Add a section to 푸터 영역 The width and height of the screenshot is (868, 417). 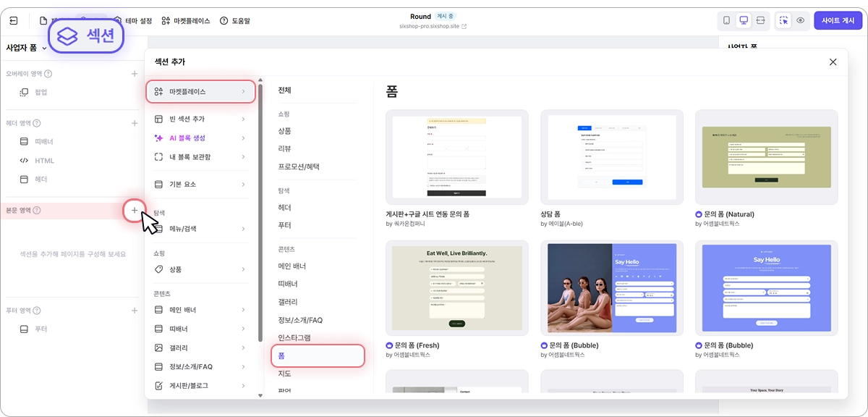click(135, 311)
